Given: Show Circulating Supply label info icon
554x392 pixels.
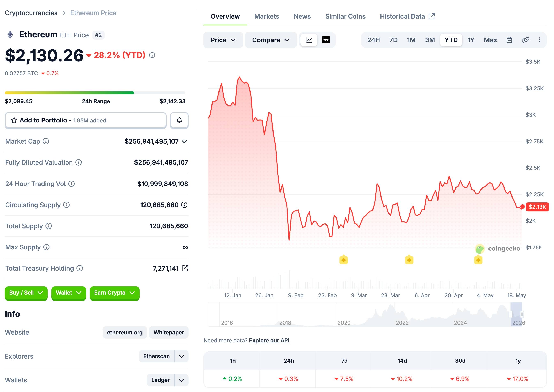Looking at the screenshot, I should tap(67, 205).
